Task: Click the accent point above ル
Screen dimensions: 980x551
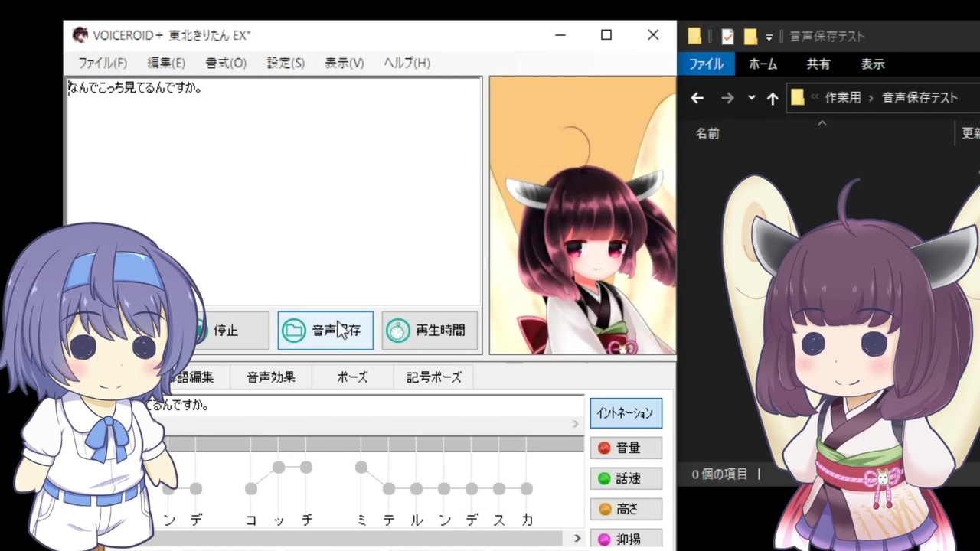Action: 416,488
